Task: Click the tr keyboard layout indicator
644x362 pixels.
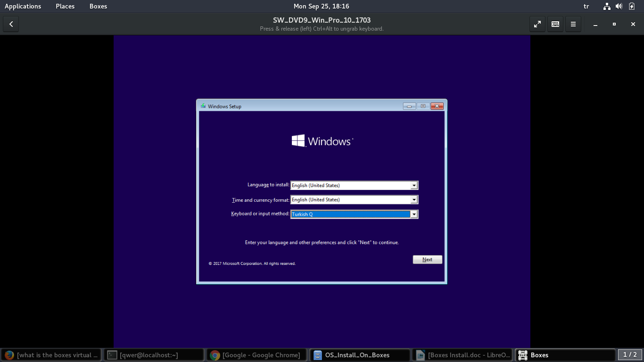Action: tap(586, 6)
